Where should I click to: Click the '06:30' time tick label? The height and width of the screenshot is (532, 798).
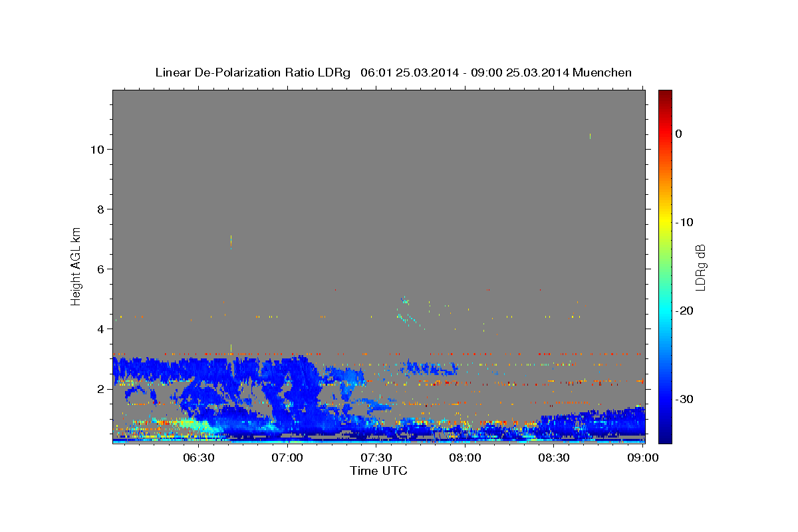[198, 458]
